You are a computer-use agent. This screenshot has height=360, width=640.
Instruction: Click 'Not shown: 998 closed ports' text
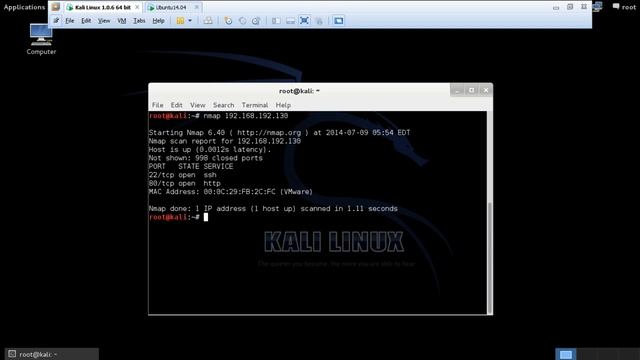coord(206,158)
